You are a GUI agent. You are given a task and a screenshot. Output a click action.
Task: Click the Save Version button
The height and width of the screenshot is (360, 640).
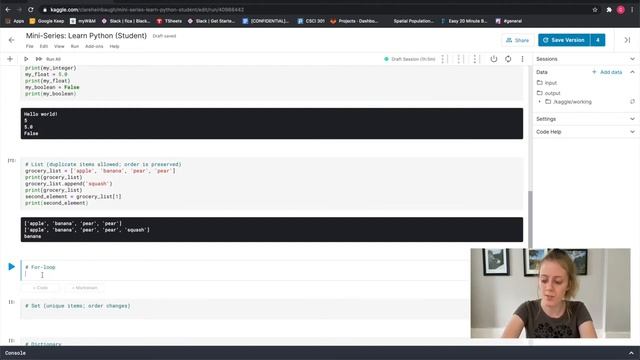(564, 40)
